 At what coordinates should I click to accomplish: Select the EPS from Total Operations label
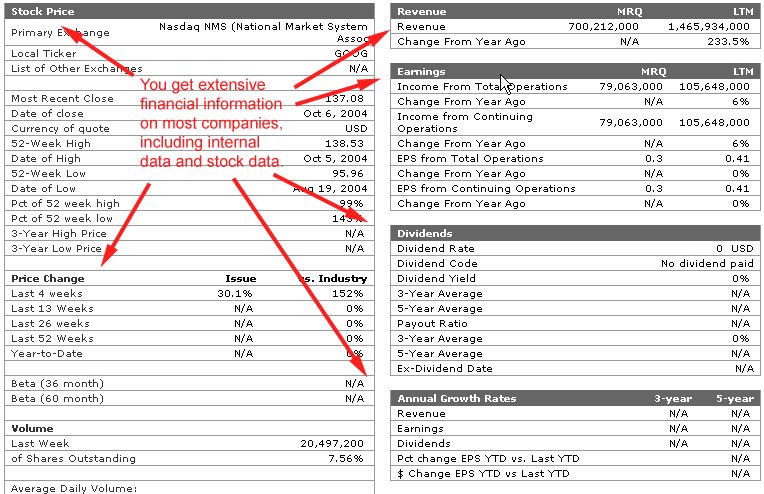[x=470, y=158]
